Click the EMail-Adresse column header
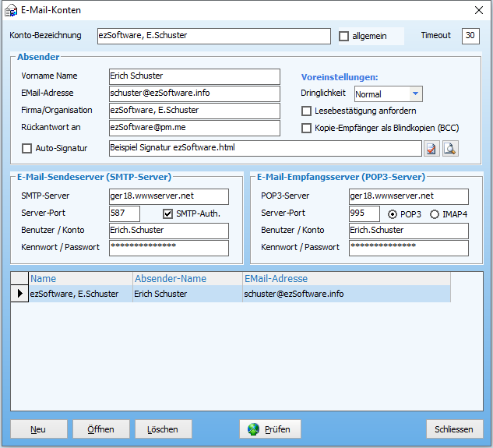 (346, 278)
